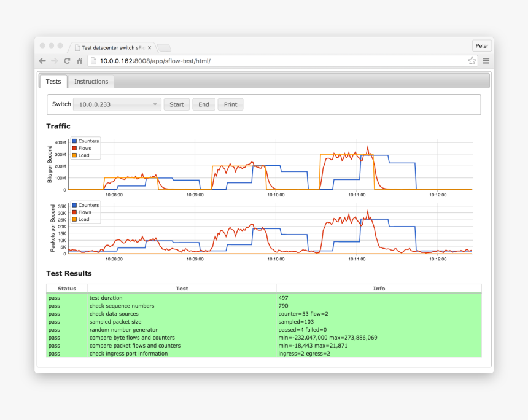The image size is (528, 420).
Task: Bookmark this page with the star icon
Action: (472, 61)
